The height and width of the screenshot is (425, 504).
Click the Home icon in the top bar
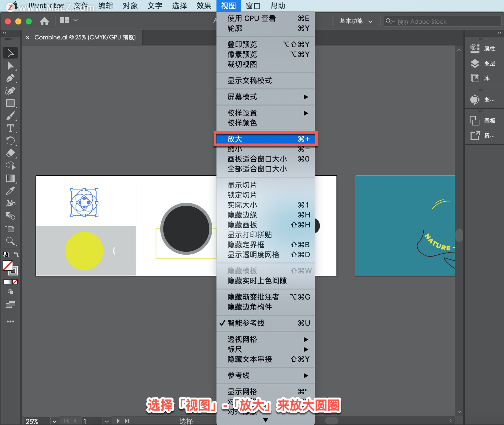point(44,21)
